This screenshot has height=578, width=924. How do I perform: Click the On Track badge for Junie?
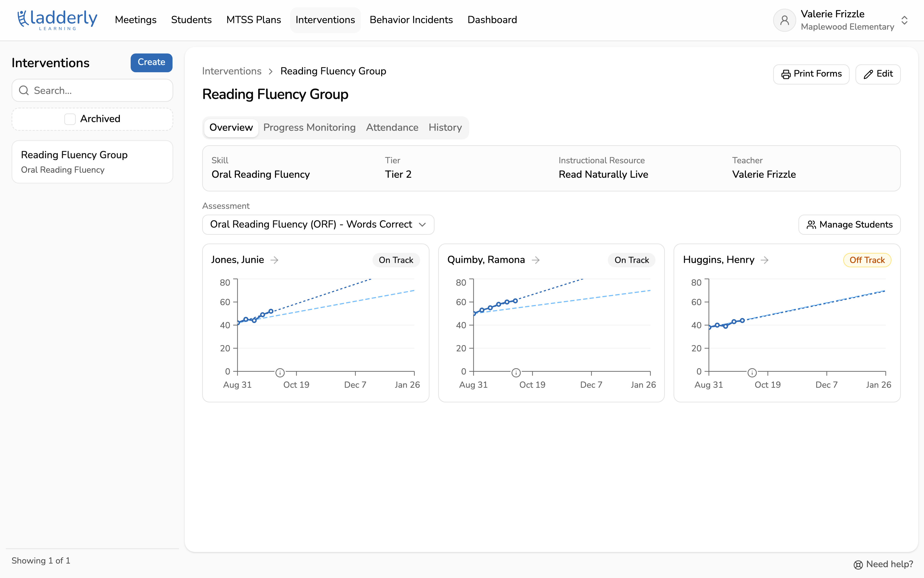(396, 260)
